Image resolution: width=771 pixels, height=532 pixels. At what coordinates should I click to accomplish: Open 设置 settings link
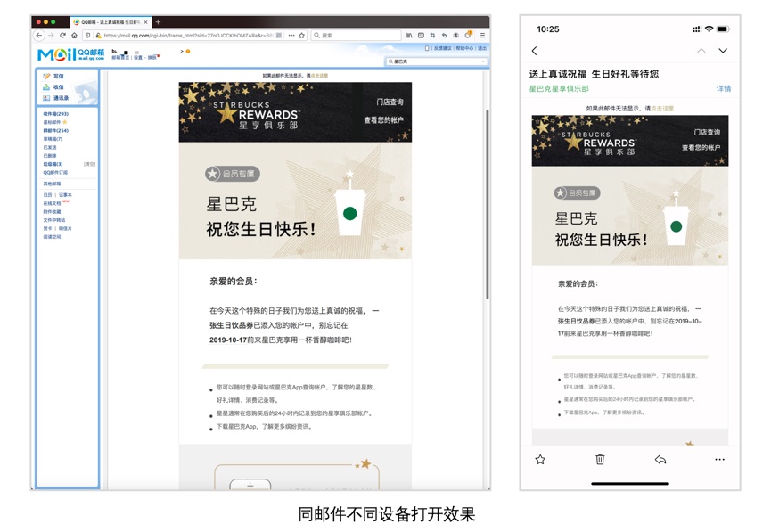[x=138, y=58]
